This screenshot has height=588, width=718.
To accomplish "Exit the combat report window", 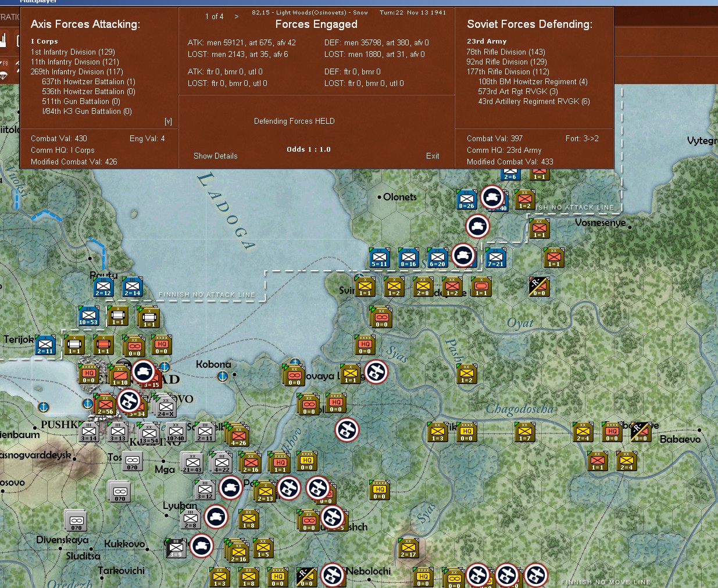I will coord(433,156).
